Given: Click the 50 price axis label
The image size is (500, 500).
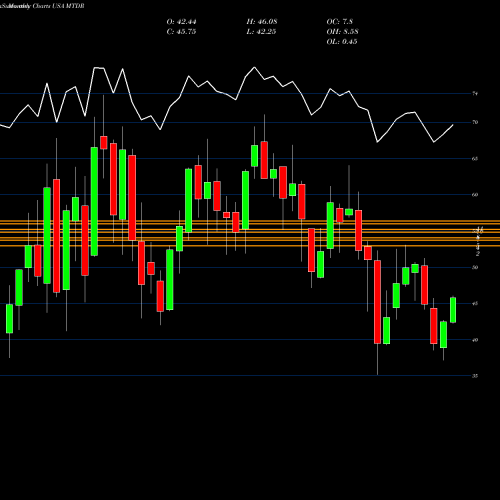Looking at the screenshot, I should [475, 267].
